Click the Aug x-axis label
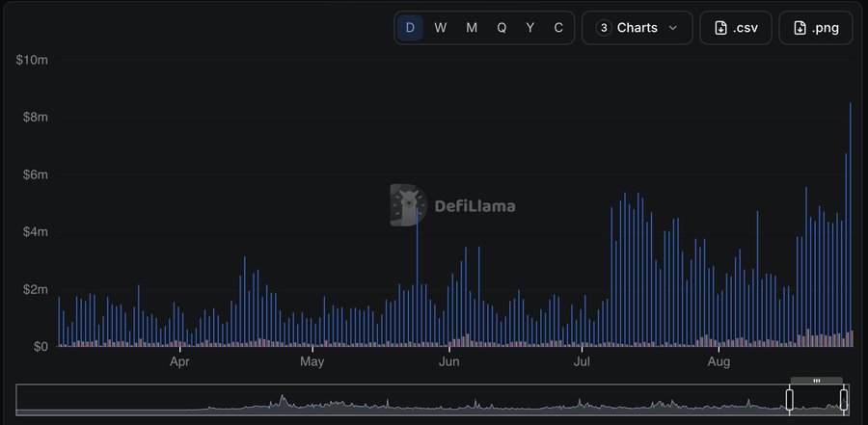Screen dimensions: 868x425 [x=719, y=362]
